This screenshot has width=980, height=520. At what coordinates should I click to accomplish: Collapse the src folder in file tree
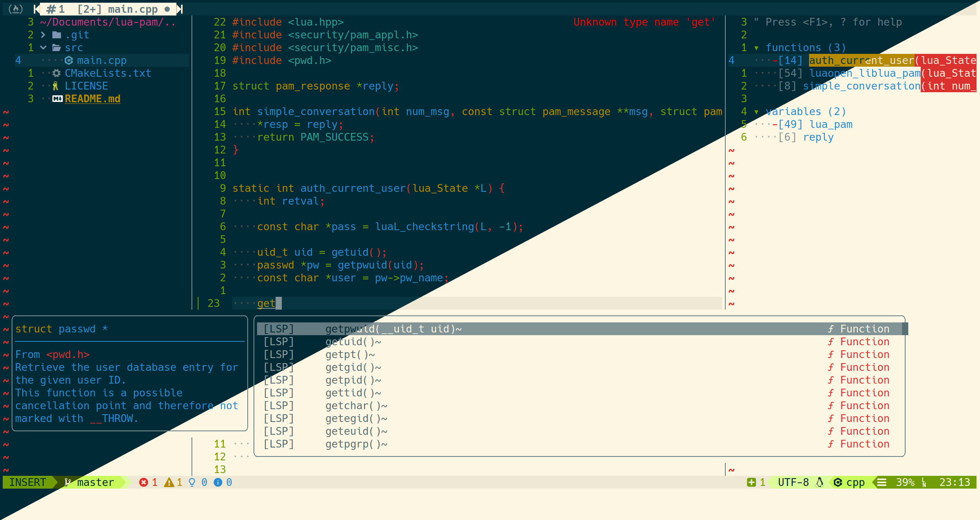[x=43, y=48]
